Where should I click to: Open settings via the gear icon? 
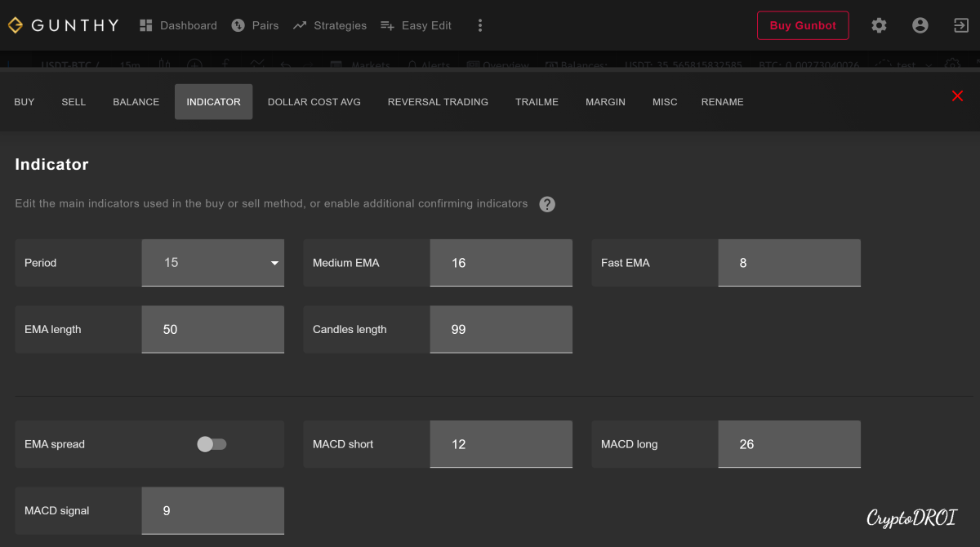coord(879,25)
